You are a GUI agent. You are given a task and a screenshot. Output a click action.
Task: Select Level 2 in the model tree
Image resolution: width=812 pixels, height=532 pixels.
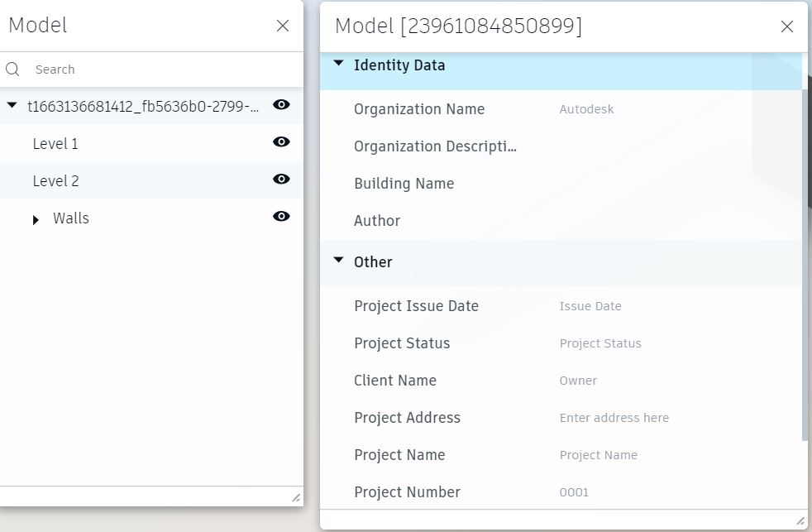coord(55,181)
